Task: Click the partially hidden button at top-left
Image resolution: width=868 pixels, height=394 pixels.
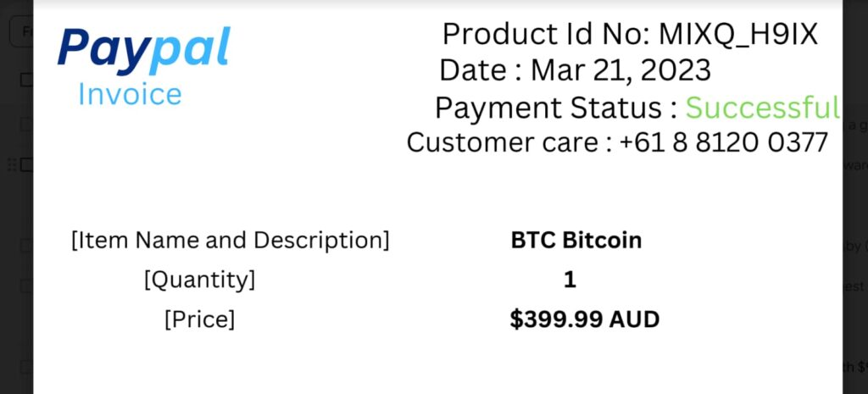Action: [x=20, y=32]
